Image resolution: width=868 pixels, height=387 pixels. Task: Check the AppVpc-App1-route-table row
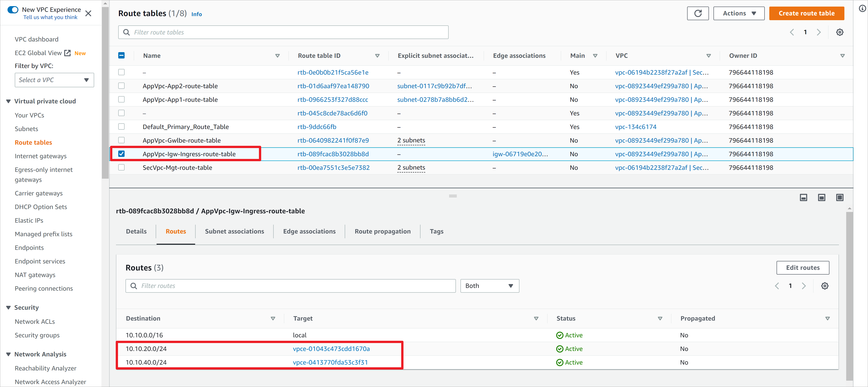click(121, 99)
